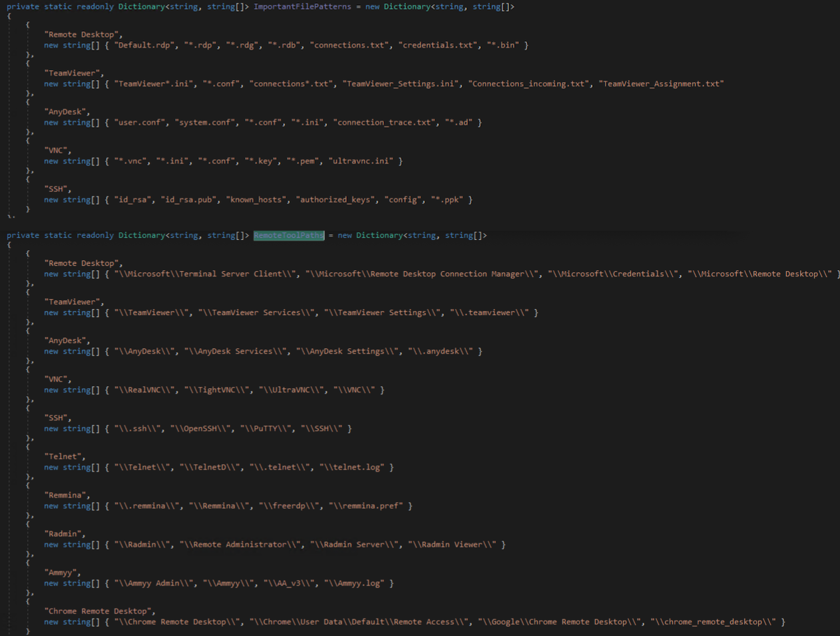
Task: Click the "*.ad" pattern string
Action: [x=459, y=123]
